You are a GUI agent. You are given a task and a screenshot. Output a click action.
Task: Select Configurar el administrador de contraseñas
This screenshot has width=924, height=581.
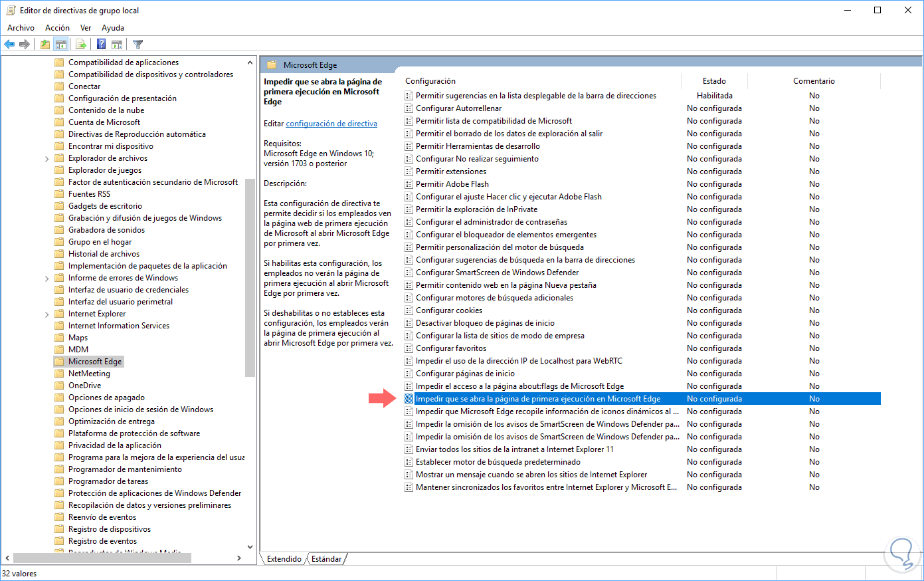pos(492,222)
